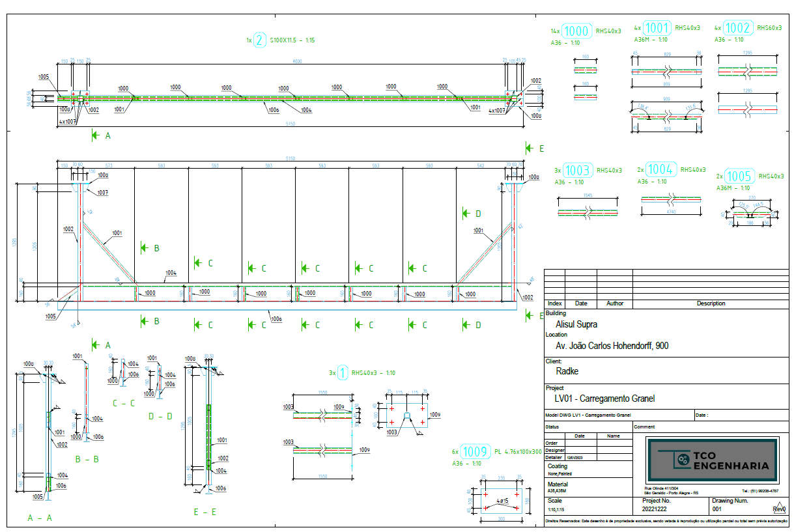Image resolution: width=794 pixels, height=532 pixels.
Task: Select the Rev0 revision triangle symbol
Action: point(779,509)
